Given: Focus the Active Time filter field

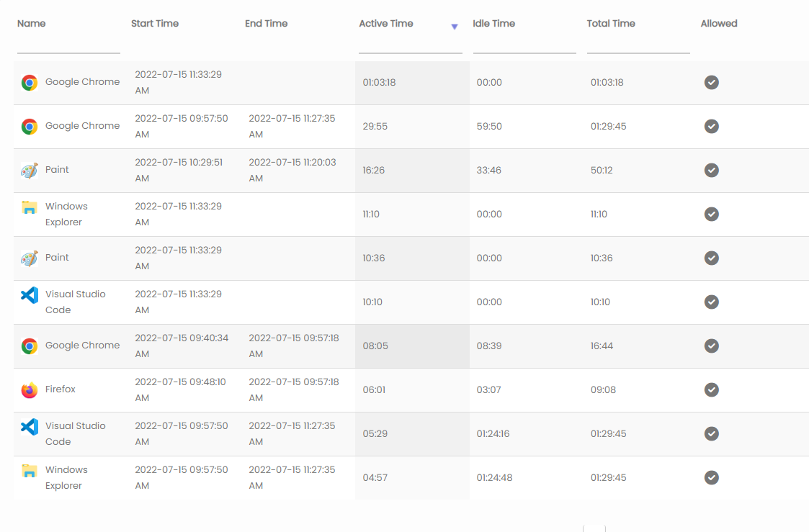Looking at the screenshot, I should point(410,45).
